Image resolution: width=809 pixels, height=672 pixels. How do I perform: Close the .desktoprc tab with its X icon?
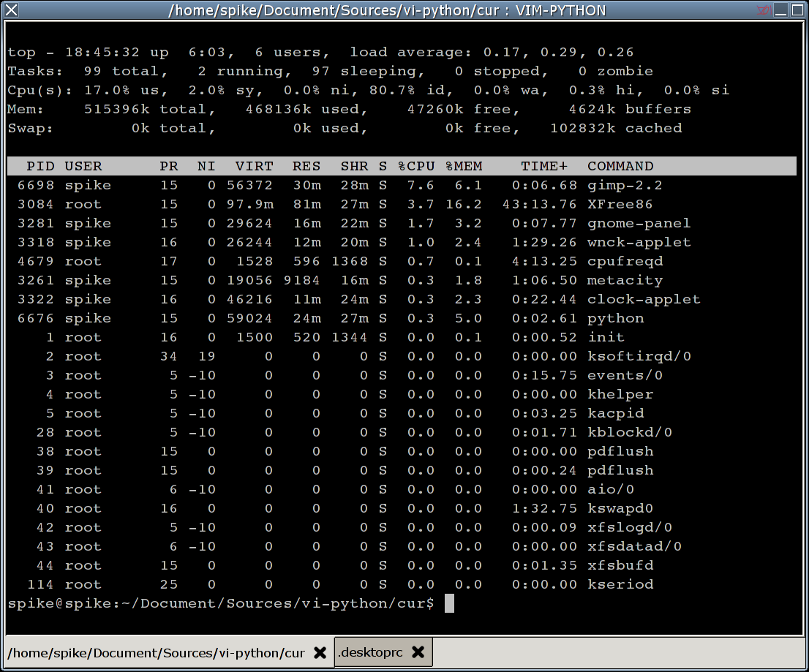(x=418, y=652)
